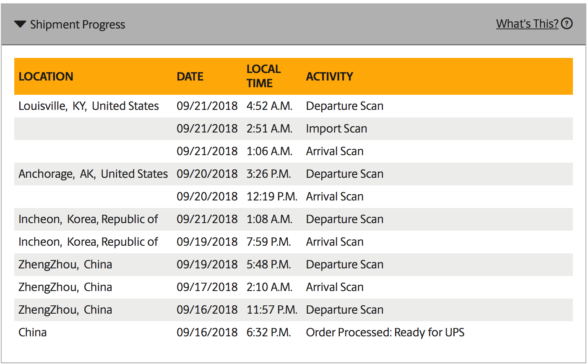This screenshot has height=364, width=588.
Task: Select Anchorage, AK, United States location
Action: (x=93, y=174)
